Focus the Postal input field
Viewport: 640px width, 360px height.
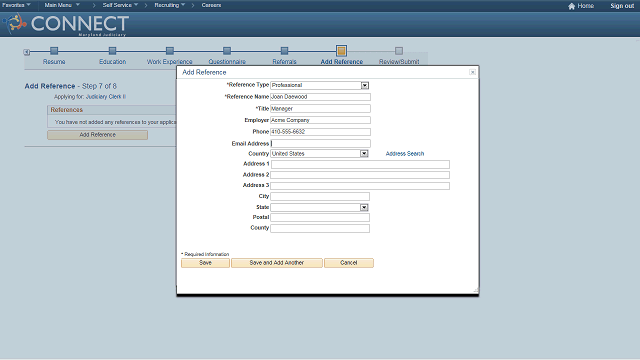coord(320,218)
